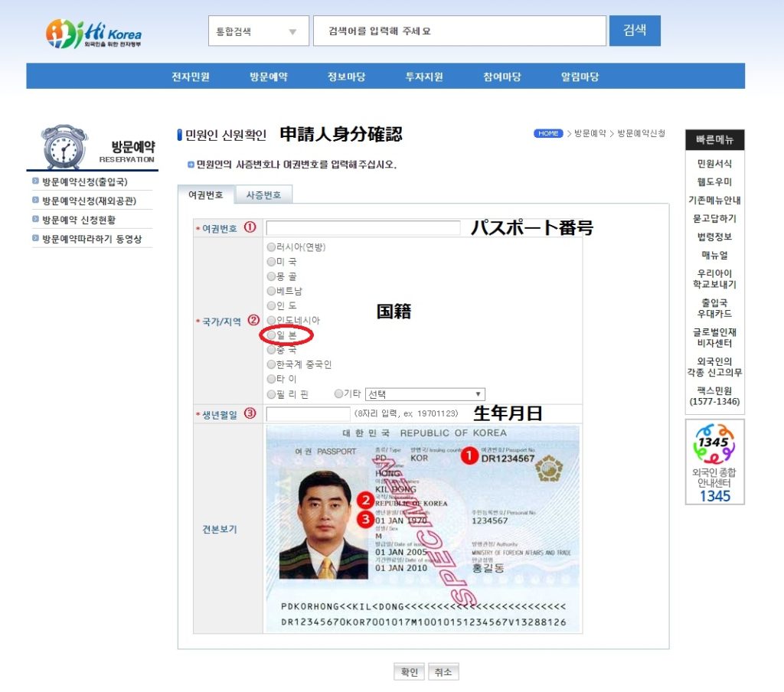Click the 빠른메뉴 header
This screenshot has width=784, height=692.
[714, 140]
